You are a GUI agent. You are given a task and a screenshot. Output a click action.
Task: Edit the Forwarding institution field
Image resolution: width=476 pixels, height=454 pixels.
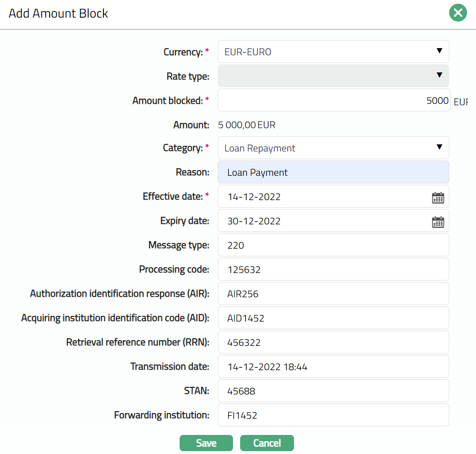click(333, 415)
